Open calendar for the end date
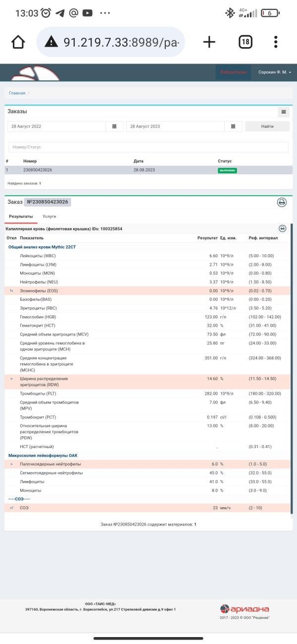This screenshot has height=644, width=297. (233, 126)
